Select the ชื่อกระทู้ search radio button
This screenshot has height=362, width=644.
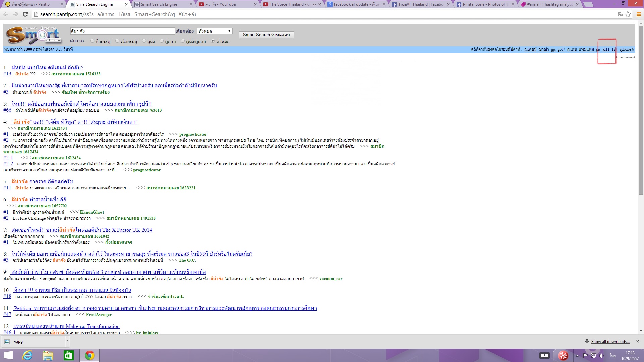[92, 41]
